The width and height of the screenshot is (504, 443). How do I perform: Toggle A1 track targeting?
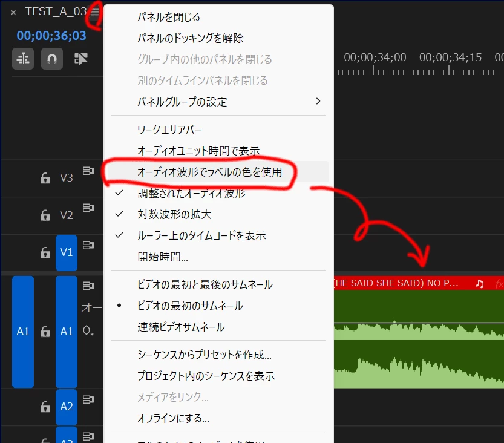tap(67, 332)
